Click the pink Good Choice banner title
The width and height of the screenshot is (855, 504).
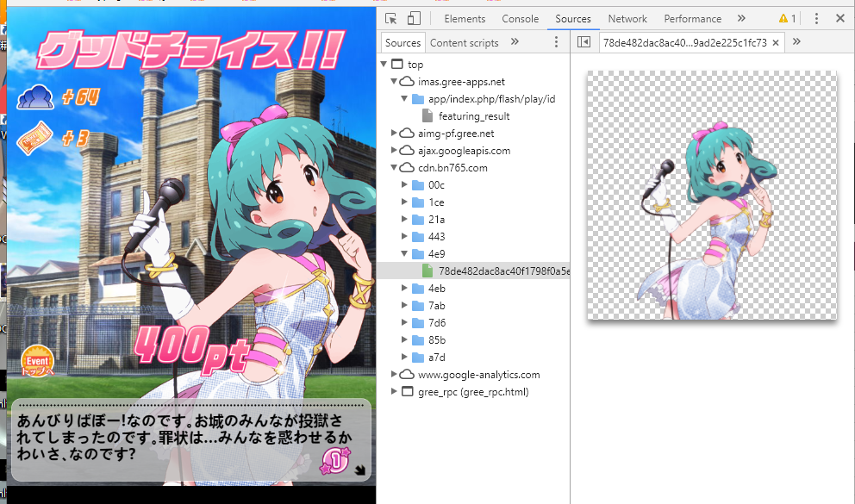click(190, 50)
